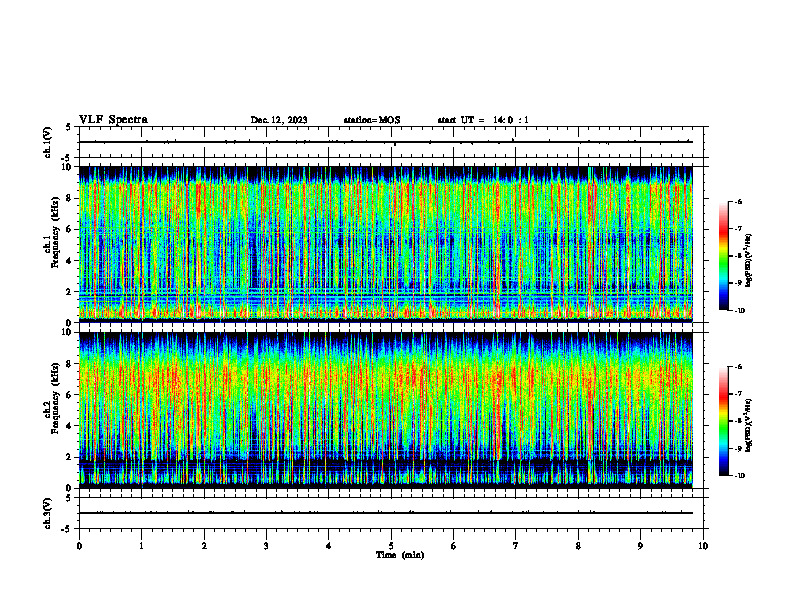Select the date text Dec. 12, 2023
The image size is (792, 612).
coord(279,120)
